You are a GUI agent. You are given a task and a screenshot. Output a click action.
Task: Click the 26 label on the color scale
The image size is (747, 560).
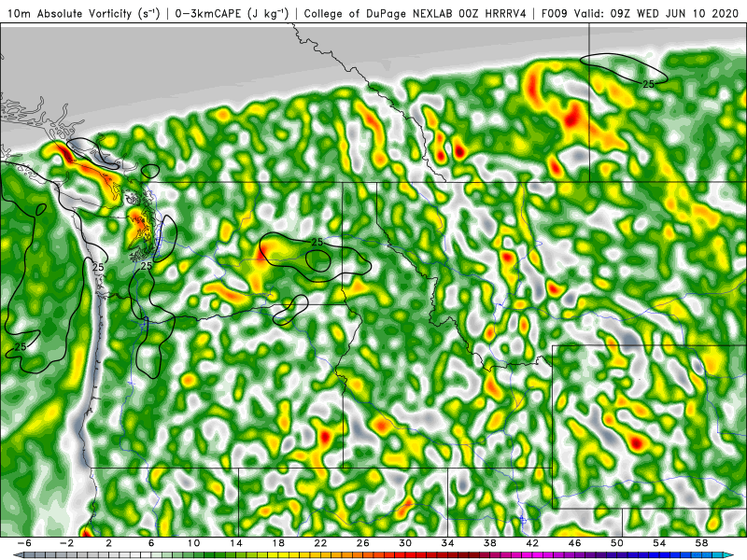pos(363,543)
